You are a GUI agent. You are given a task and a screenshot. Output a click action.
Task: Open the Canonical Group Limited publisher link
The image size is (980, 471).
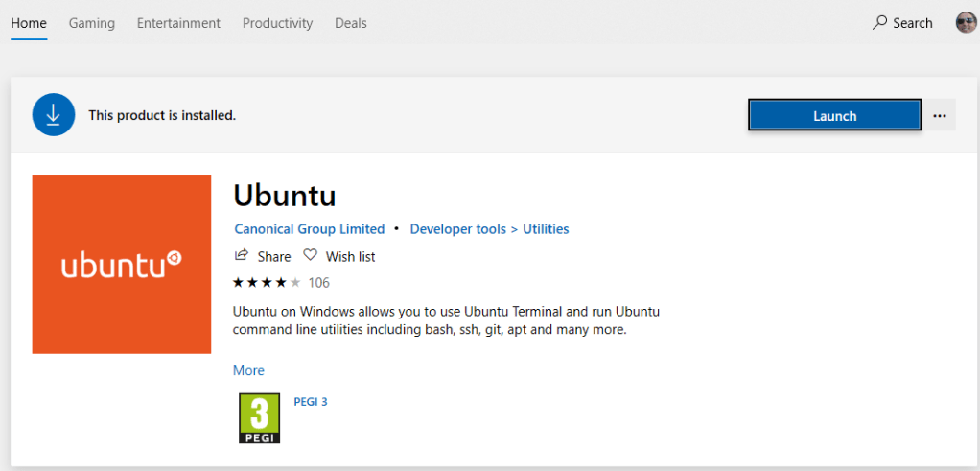pyautogui.click(x=309, y=229)
